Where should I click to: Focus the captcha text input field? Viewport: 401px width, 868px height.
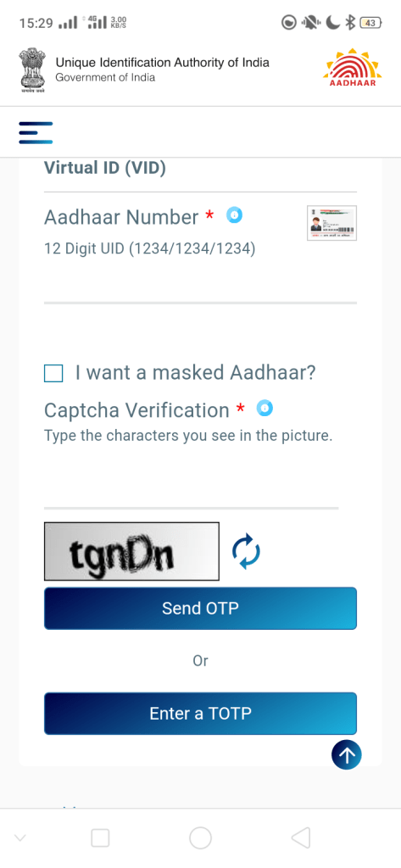coord(191,487)
